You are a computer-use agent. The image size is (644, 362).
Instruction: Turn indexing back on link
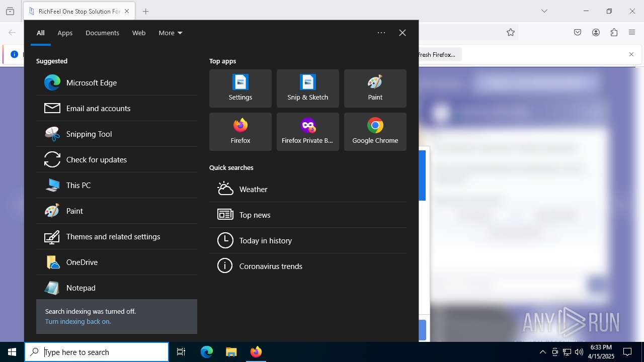tap(78, 322)
